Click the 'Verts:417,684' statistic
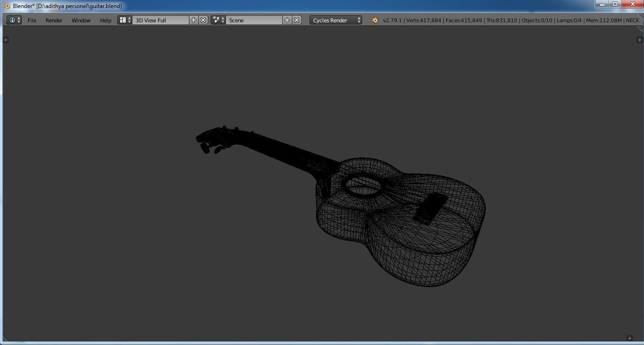The image size is (644, 345). point(423,20)
